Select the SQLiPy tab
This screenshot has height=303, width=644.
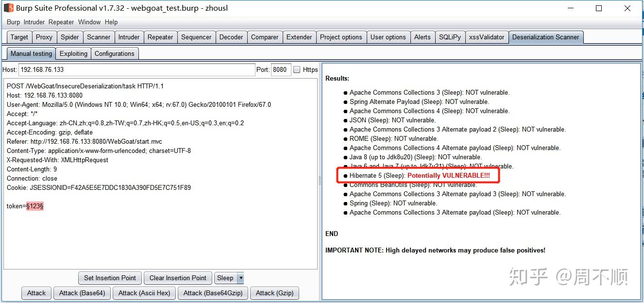click(450, 36)
